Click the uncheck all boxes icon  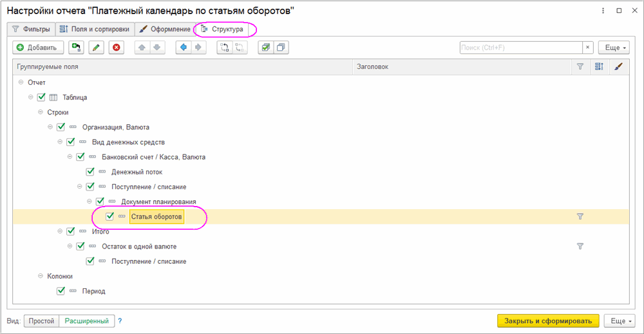(x=281, y=48)
